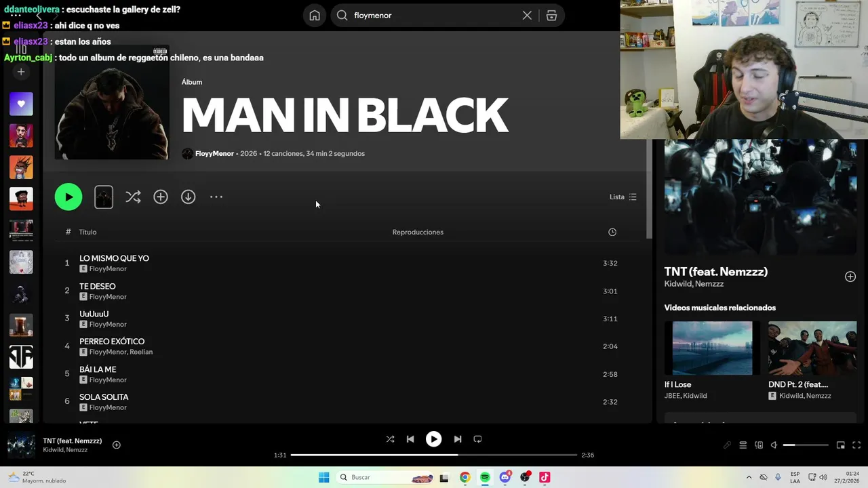Go to Spotify Home

tap(315, 16)
